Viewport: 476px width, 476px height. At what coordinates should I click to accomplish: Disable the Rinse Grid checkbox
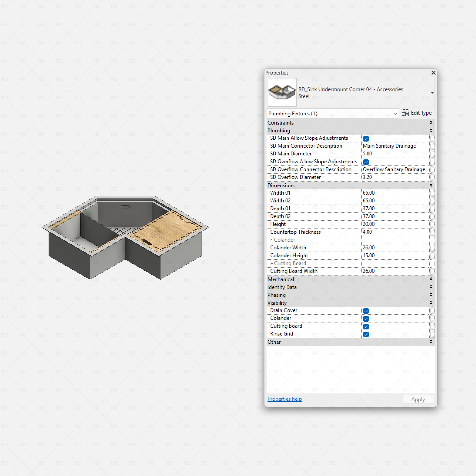point(366,334)
